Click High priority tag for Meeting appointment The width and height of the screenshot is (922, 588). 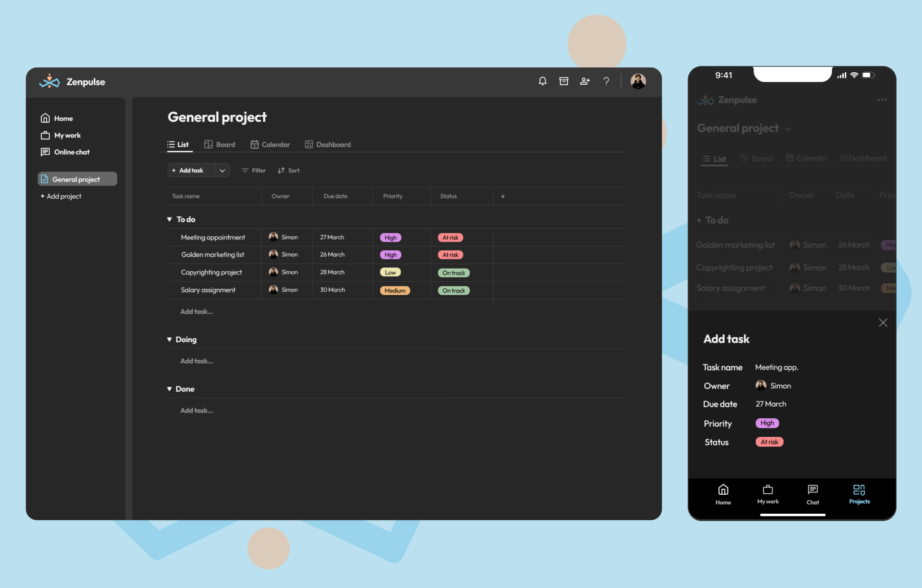pos(390,238)
